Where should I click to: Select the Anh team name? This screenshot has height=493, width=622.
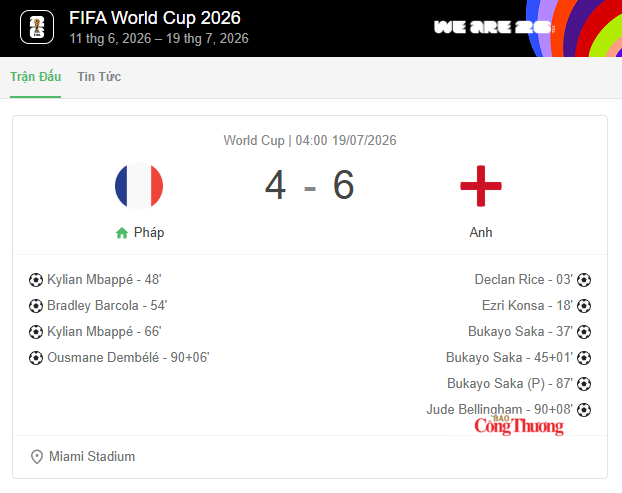(481, 232)
